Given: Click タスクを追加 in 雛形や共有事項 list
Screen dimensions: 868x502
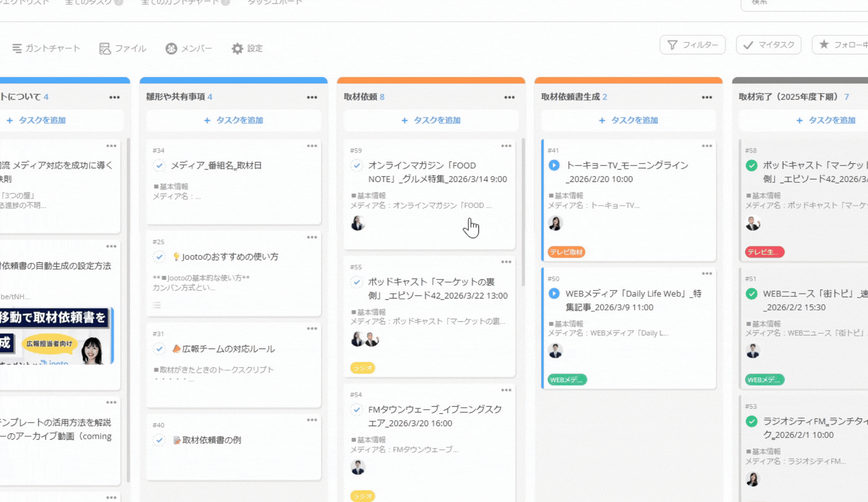Looking at the screenshot, I should [234, 120].
